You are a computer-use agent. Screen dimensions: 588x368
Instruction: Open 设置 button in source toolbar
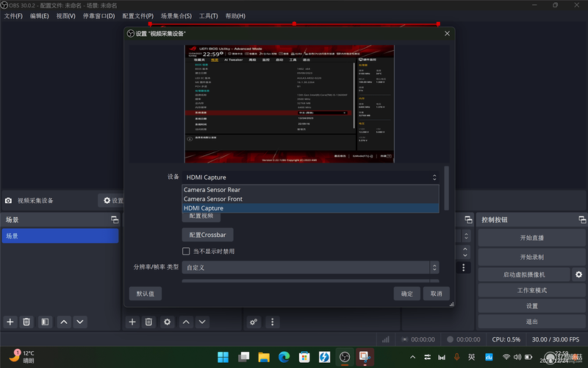coord(112,200)
